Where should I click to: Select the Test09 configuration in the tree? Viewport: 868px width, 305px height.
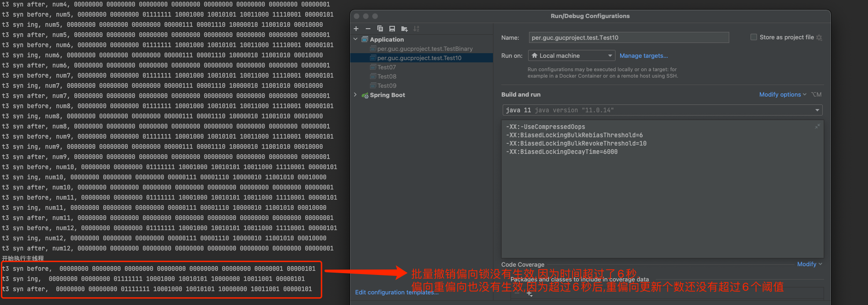click(x=387, y=85)
